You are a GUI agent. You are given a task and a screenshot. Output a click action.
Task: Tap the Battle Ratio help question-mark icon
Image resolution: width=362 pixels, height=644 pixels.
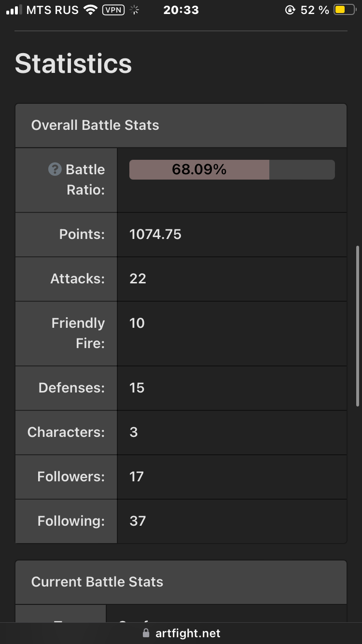click(x=55, y=169)
